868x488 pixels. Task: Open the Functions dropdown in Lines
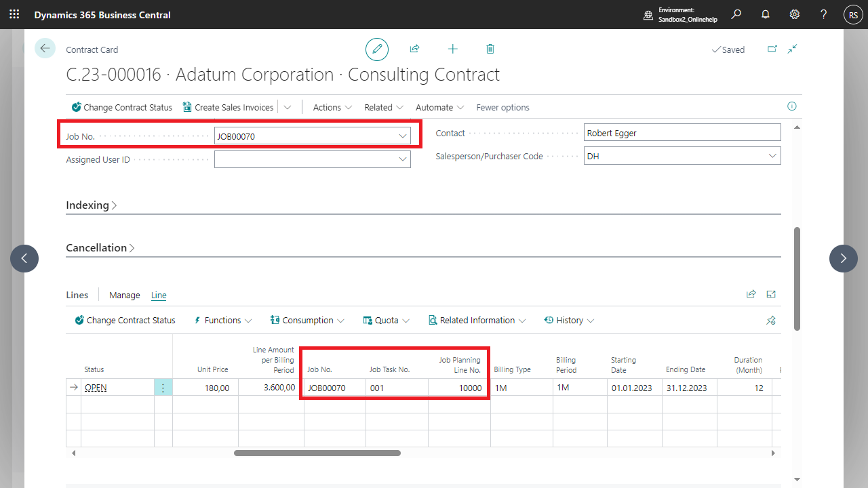(x=222, y=320)
